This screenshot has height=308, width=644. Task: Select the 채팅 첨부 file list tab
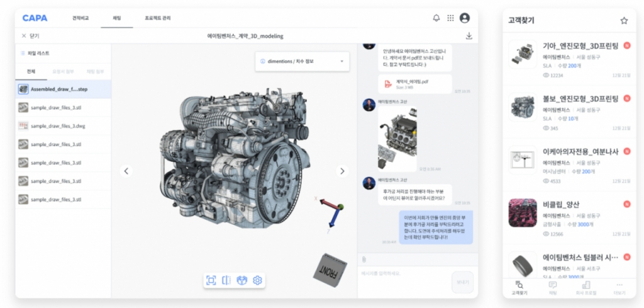(96, 72)
